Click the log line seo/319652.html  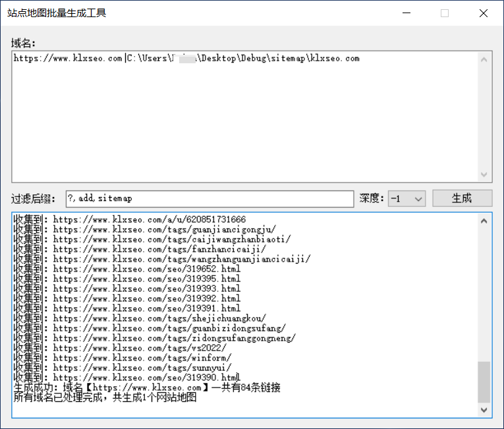click(127, 269)
